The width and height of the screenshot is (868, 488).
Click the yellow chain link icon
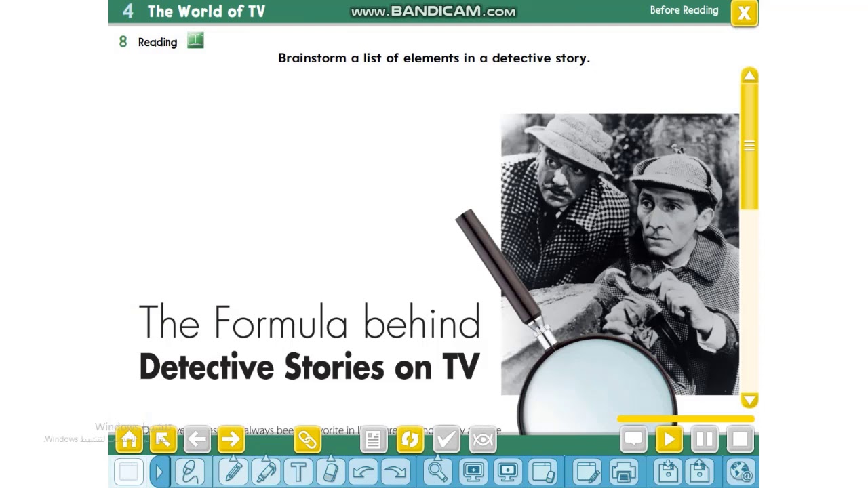[x=307, y=440]
